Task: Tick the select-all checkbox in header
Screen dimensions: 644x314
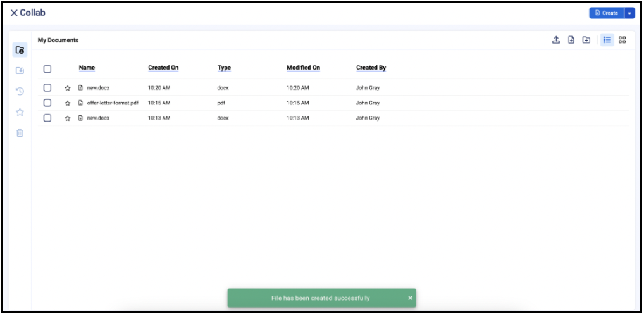Action: click(x=47, y=68)
